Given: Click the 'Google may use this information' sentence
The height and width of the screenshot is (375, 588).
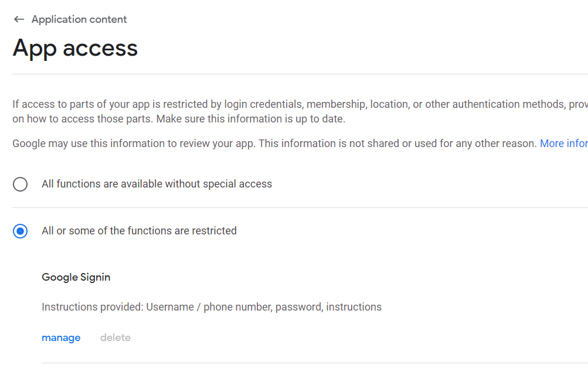Looking at the screenshot, I should (x=134, y=144).
